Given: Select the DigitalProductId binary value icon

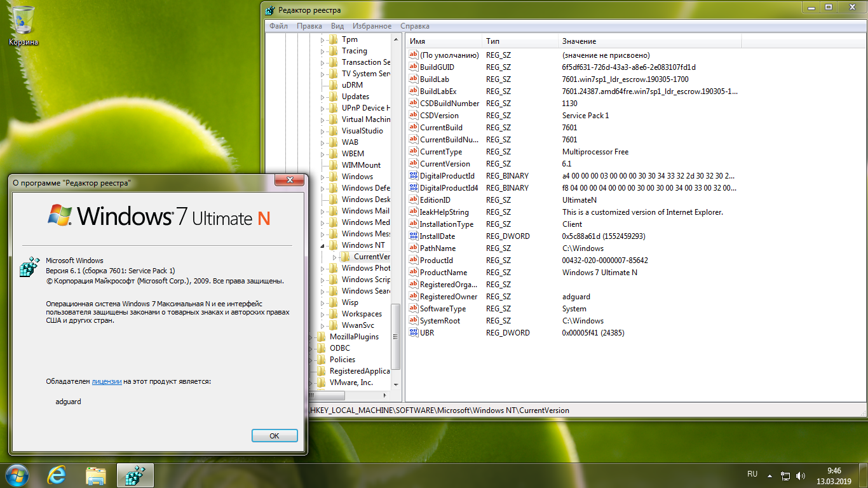Looking at the screenshot, I should coord(414,176).
